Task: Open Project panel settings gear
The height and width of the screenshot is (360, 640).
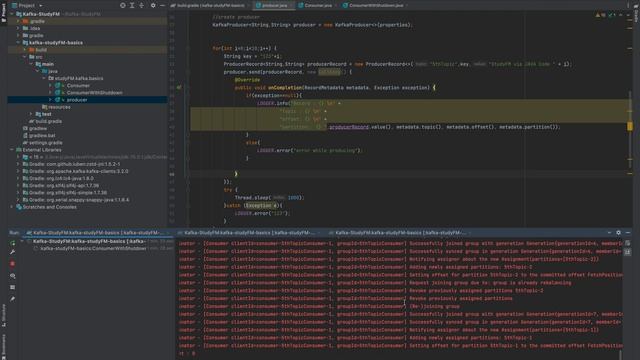Action: click(153, 5)
